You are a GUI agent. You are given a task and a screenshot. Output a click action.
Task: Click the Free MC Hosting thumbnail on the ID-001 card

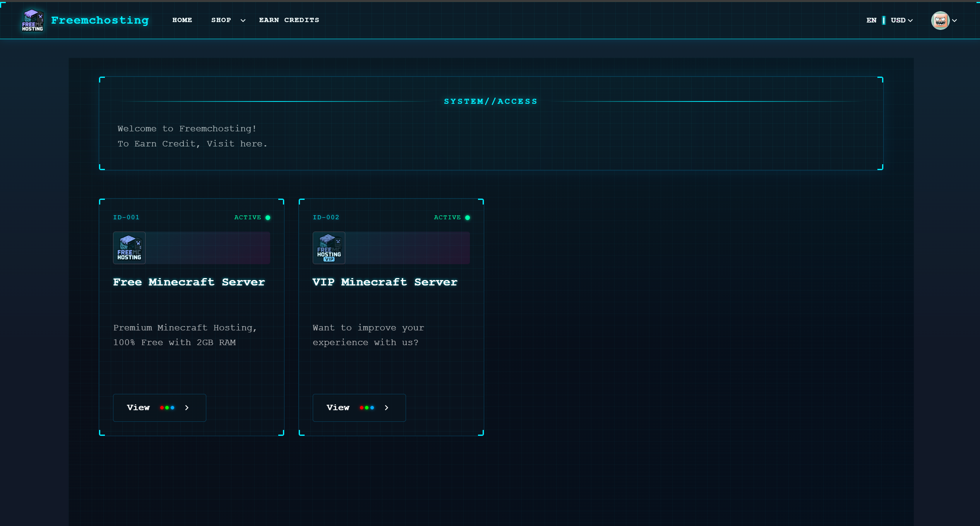tap(129, 248)
